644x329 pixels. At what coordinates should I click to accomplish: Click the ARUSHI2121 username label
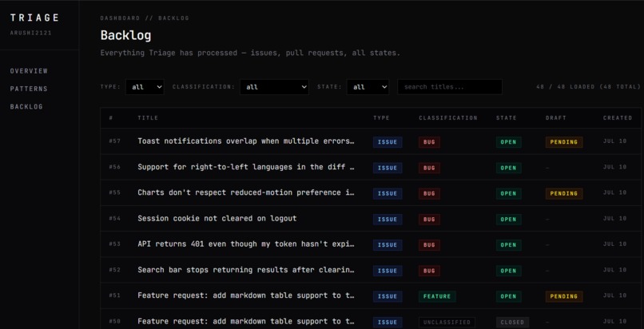[31, 33]
